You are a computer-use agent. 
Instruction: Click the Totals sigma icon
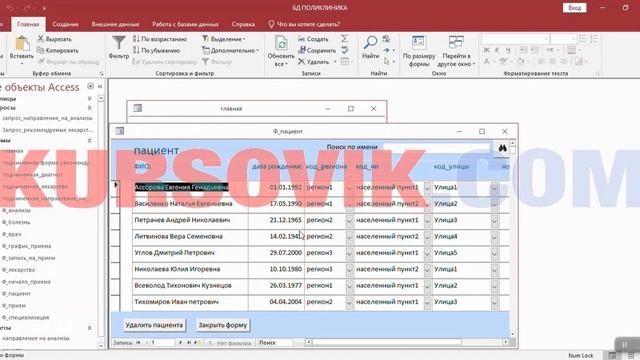point(344,39)
